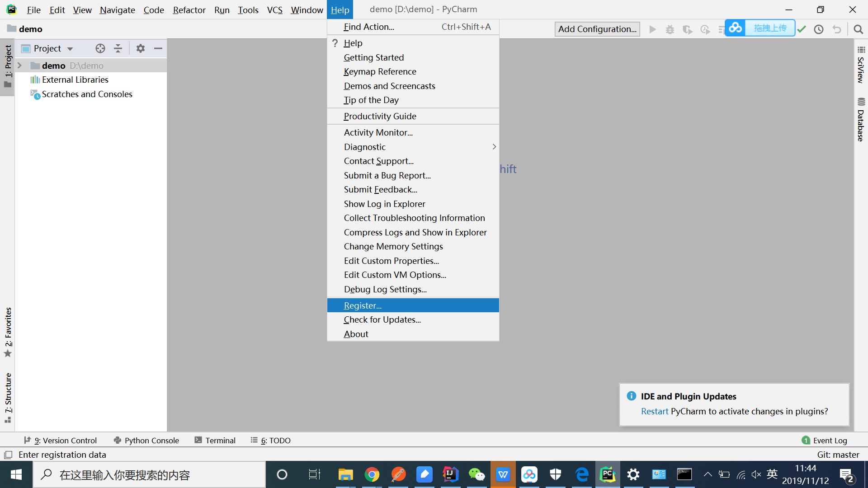This screenshot has height=488, width=868.
Task: Click the Profile run icon
Action: [x=705, y=29]
